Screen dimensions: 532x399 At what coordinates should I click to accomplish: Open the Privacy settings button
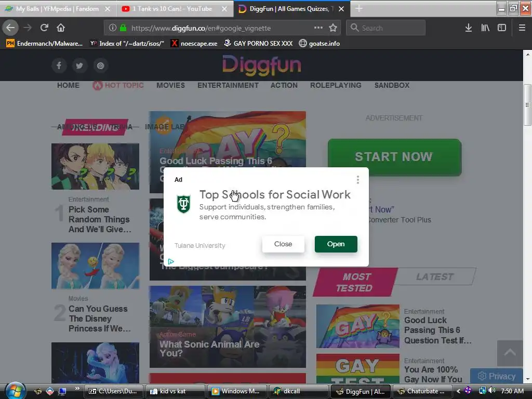[x=496, y=376]
